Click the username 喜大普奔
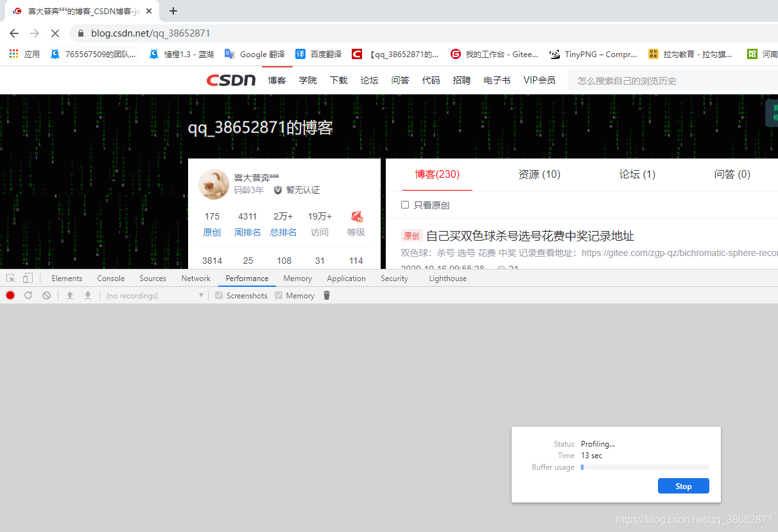 (256, 178)
